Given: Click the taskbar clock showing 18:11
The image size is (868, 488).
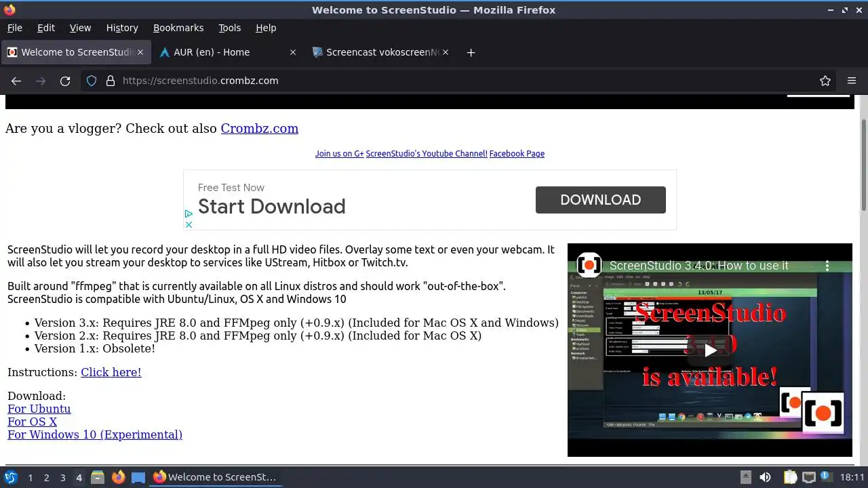Looking at the screenshot, I should pos(852,477).
